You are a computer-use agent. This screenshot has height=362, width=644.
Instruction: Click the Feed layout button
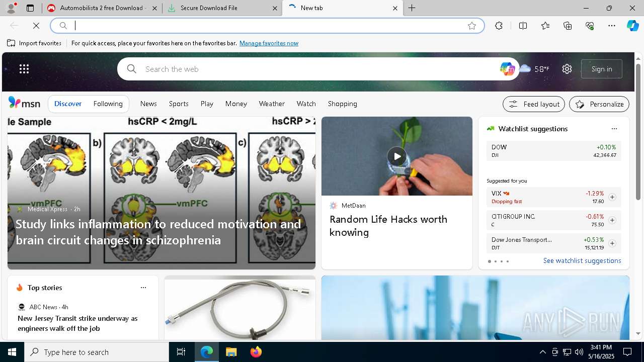[534, 104]
